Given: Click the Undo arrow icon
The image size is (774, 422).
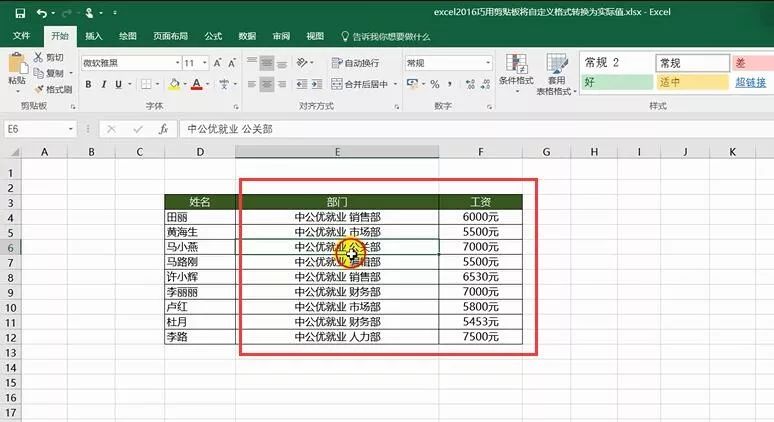Looking at the screenshot, I should coord(41,12).
